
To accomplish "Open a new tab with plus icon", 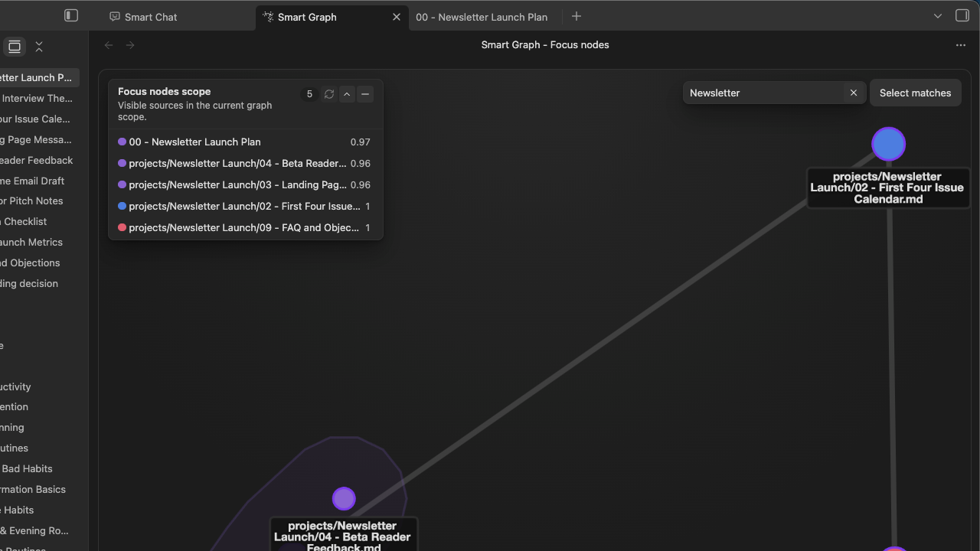I will click(577, 16).
